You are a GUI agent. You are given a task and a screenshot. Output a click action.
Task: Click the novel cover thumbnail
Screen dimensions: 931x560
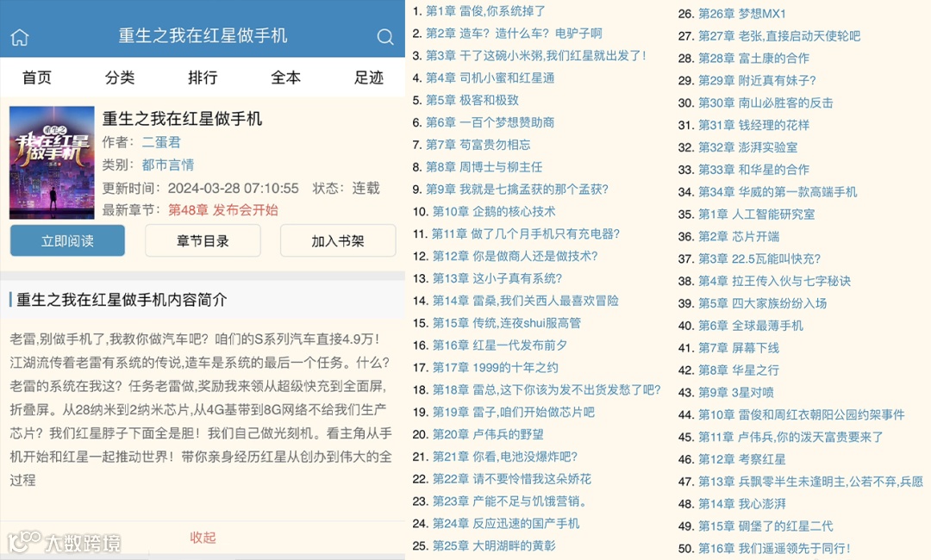pos(53,163)
